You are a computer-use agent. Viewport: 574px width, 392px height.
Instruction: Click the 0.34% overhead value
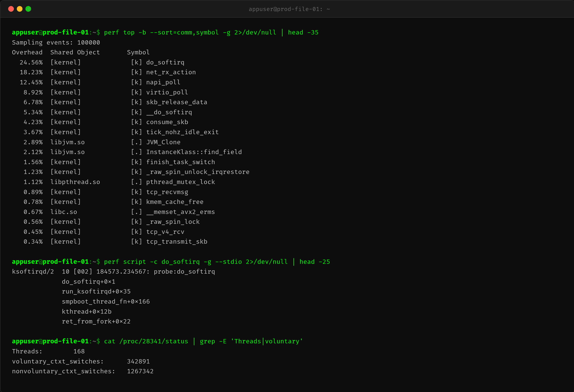pos(33,242)
